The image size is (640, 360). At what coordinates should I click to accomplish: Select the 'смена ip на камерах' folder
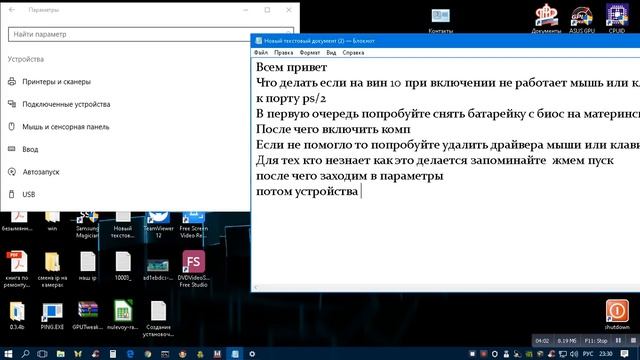52,269
